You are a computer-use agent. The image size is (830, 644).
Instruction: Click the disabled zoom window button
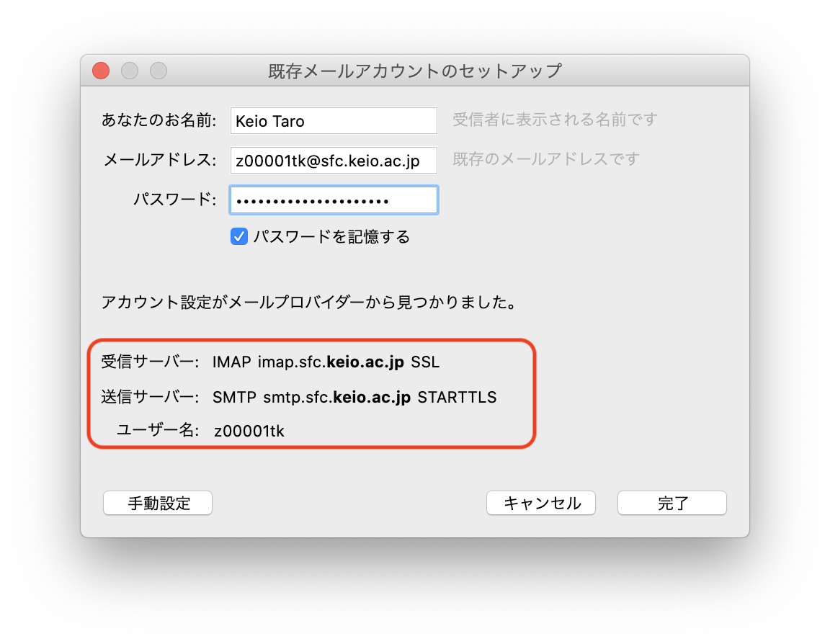[x=159, y=71]
